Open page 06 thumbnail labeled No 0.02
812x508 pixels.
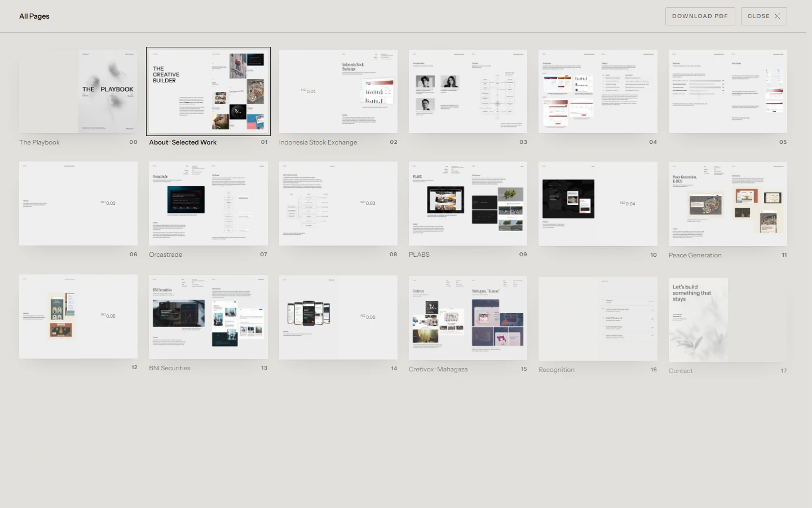[x=78, y=204]
